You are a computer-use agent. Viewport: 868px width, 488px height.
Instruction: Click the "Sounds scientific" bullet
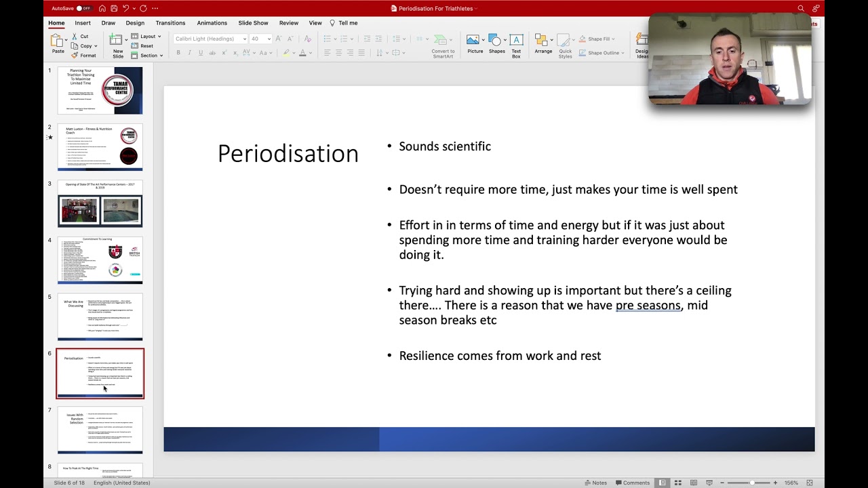point(445,146)
